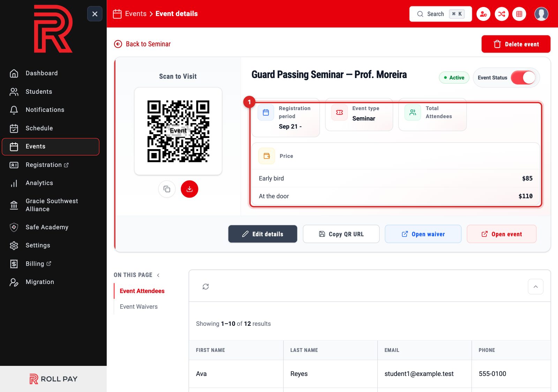Select Events in the sidebar

pos(51,147)
